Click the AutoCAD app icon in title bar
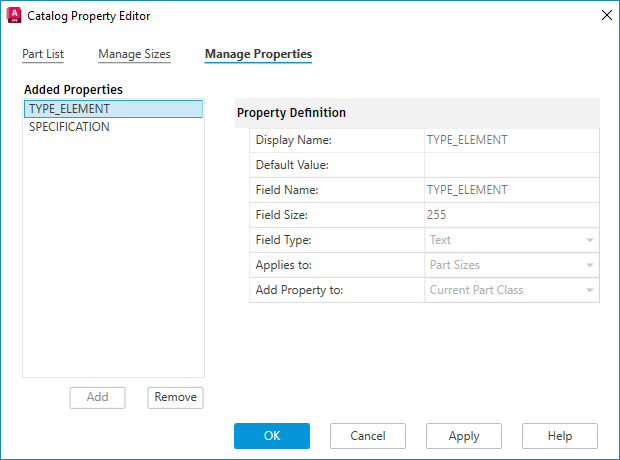This screenshot has width=620, height=460. coord(14,16)
